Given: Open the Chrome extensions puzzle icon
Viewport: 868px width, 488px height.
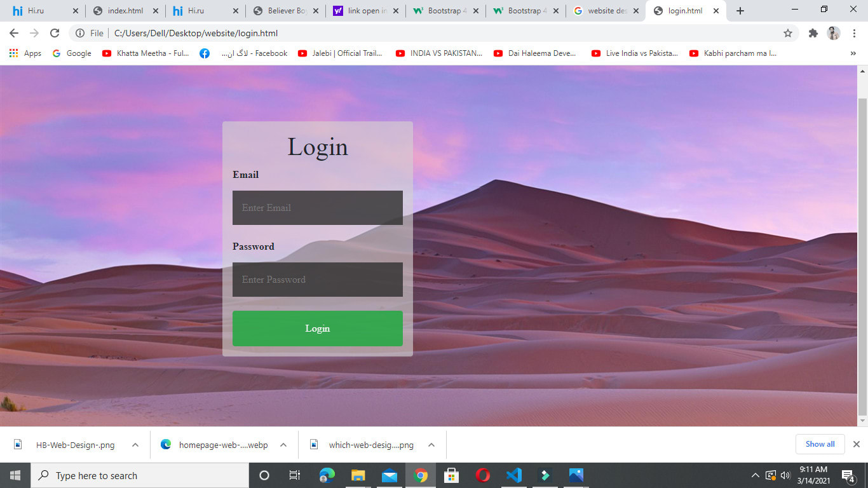Looking at the screenshot, I should [x=813, y=33].
